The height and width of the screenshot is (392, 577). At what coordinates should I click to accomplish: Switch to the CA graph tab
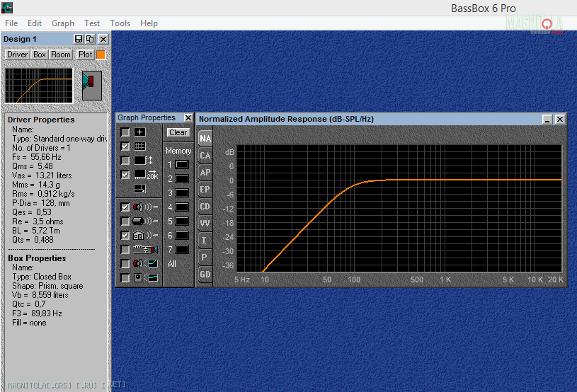tap(205, 156)
